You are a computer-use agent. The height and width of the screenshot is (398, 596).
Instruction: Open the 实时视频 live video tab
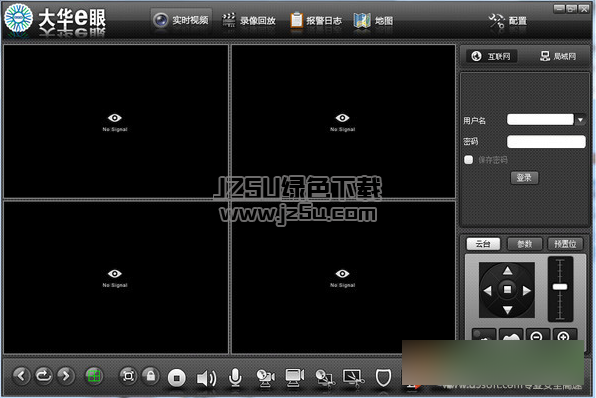pos(181,20)
